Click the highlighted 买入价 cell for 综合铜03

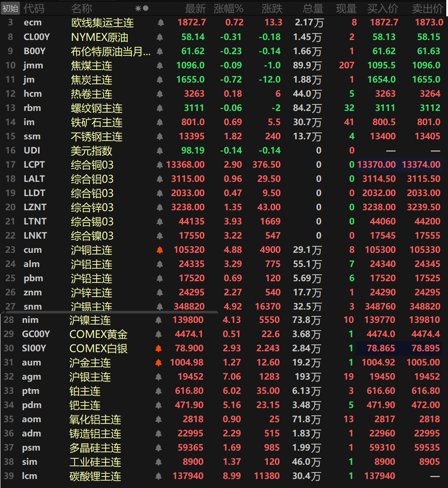coord(377,165)
